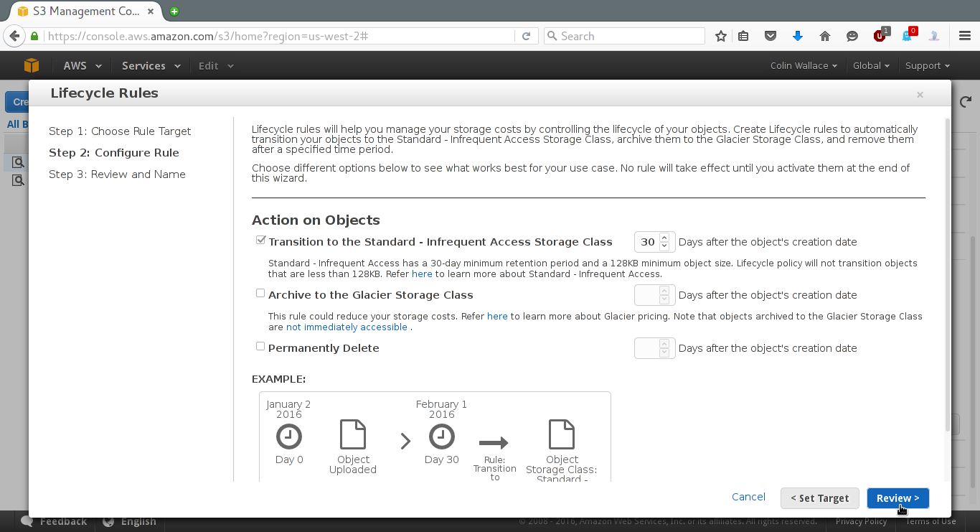The image size is (980, 532).
Task: Click the Object Uploaded document icon
Action: pyautogui.click(x=353, y=434)
